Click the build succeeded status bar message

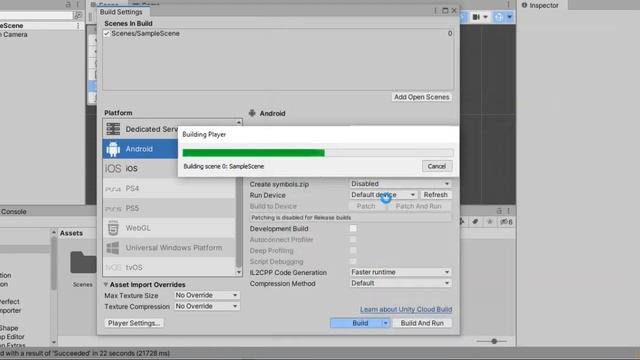(x=84, y=353)
